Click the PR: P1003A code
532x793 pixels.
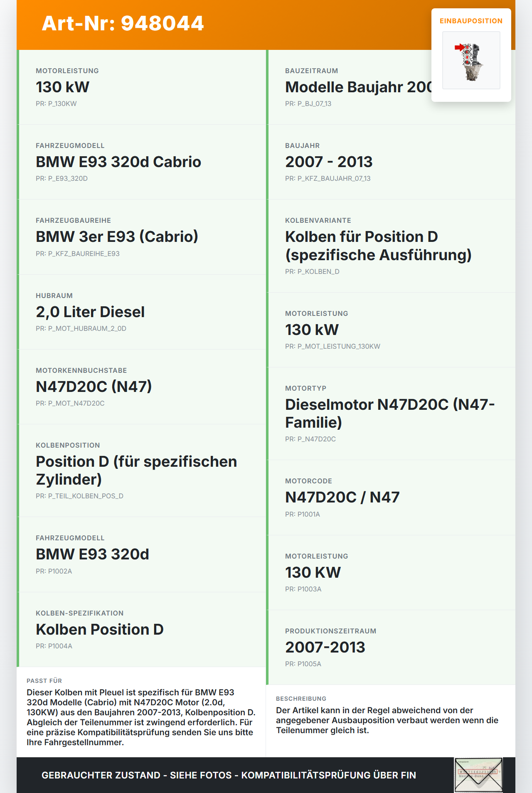[303, 589]
